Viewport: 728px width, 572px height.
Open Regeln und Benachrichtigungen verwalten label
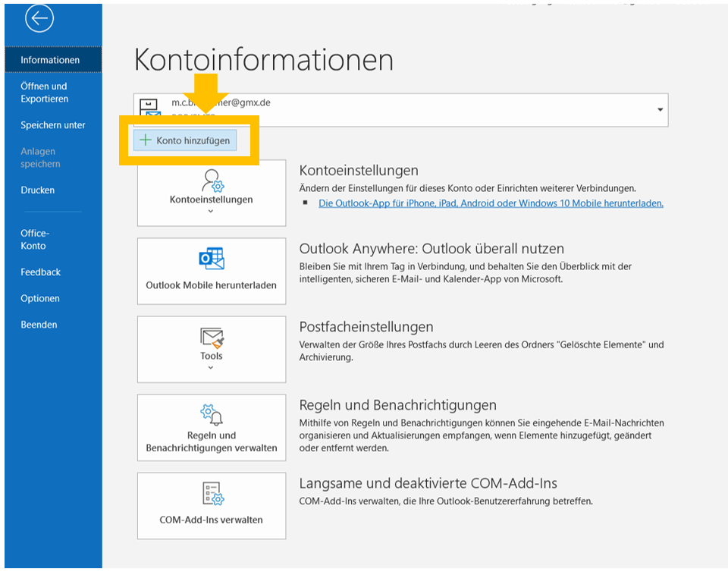(212, 442)
